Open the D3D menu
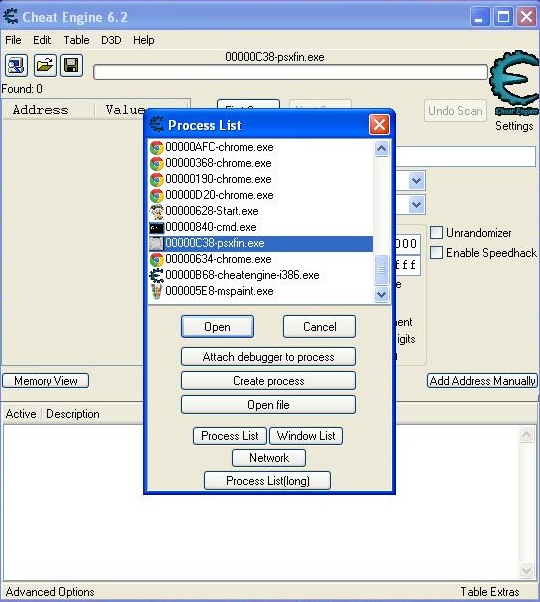The height and width of the screenshot is (602, 540). coord(111,40)
